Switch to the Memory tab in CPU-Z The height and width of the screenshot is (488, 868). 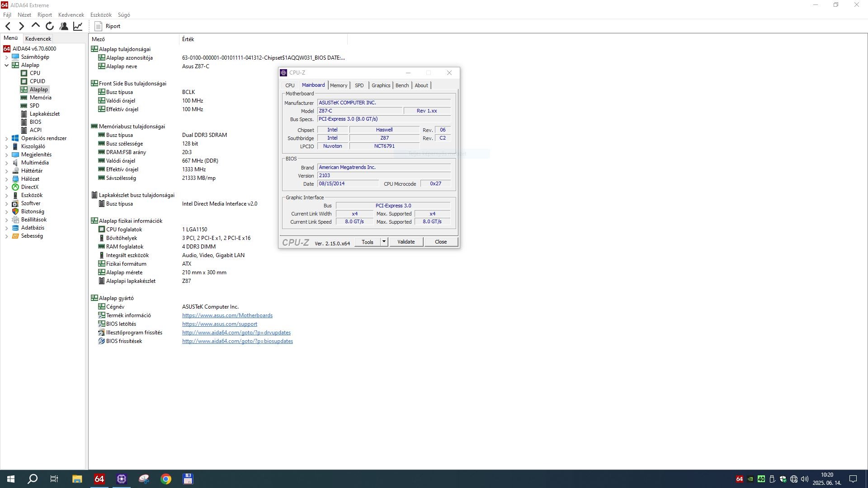339,85
